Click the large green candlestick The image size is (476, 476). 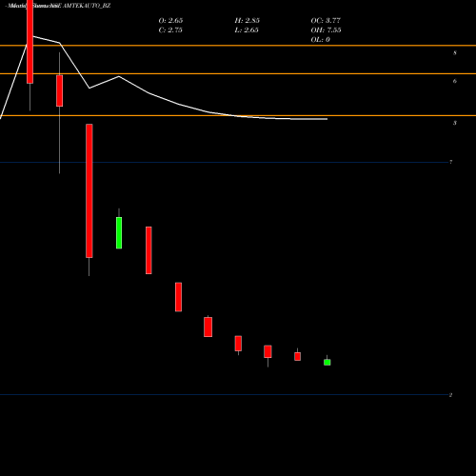click(119, 232)
